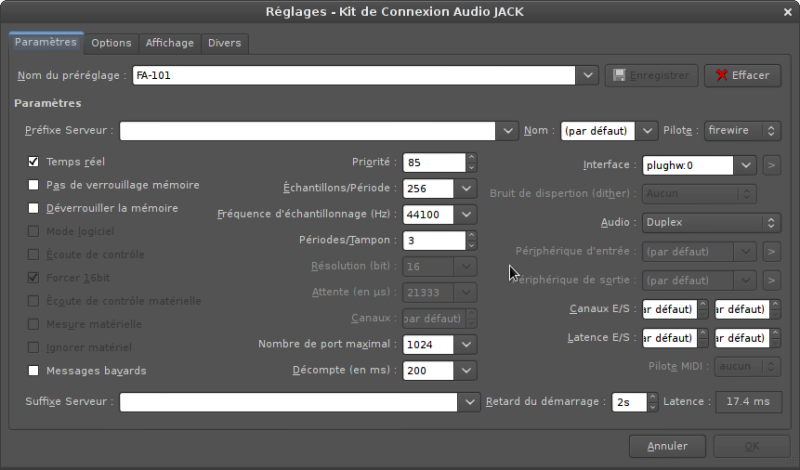Click the Nombre de port maximal value 1024
The image size is (800, 470).
[x=428, y=344]
